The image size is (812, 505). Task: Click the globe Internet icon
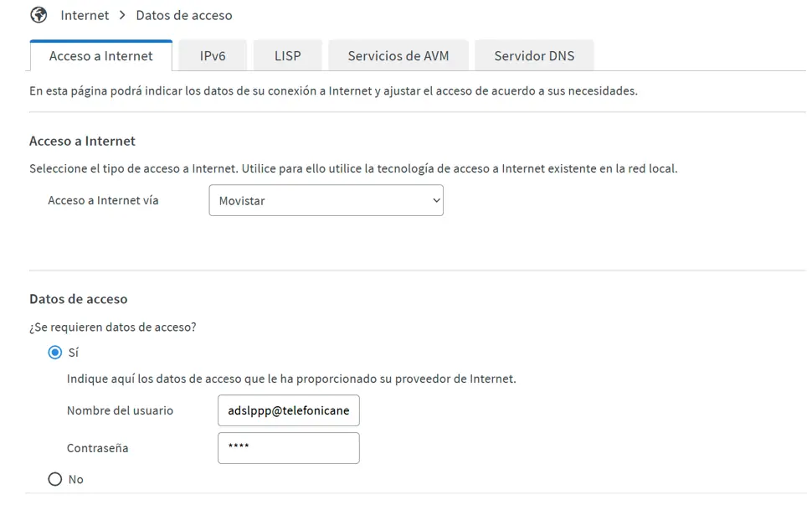[x=39, y=15]
